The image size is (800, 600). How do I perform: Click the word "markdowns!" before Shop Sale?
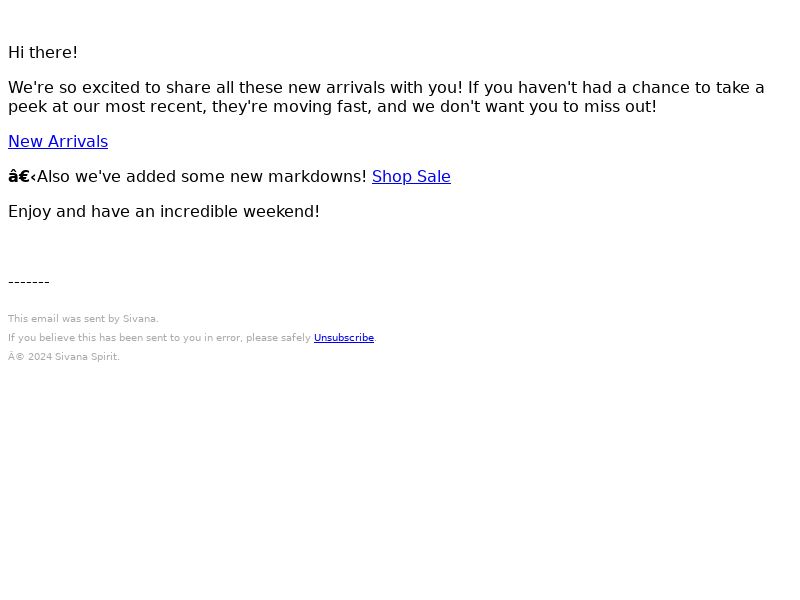pyautogui.click(x=317, y=177)
